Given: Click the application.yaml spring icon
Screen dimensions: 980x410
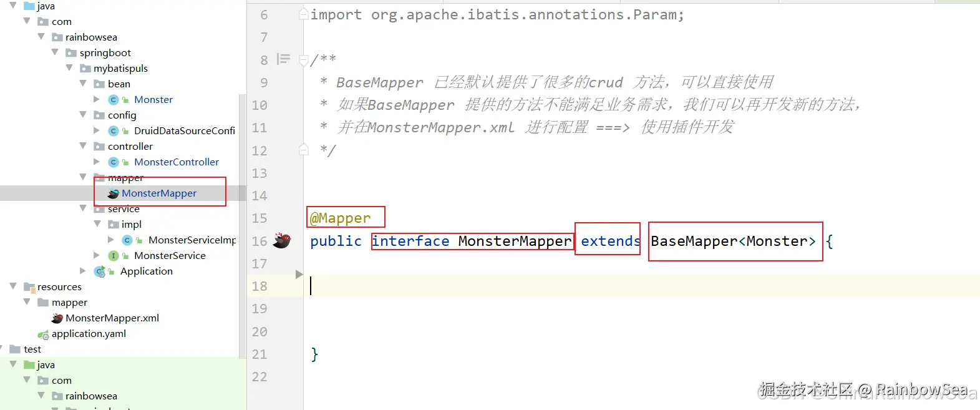Looking at the screenshot, I should tap(43, 334).
